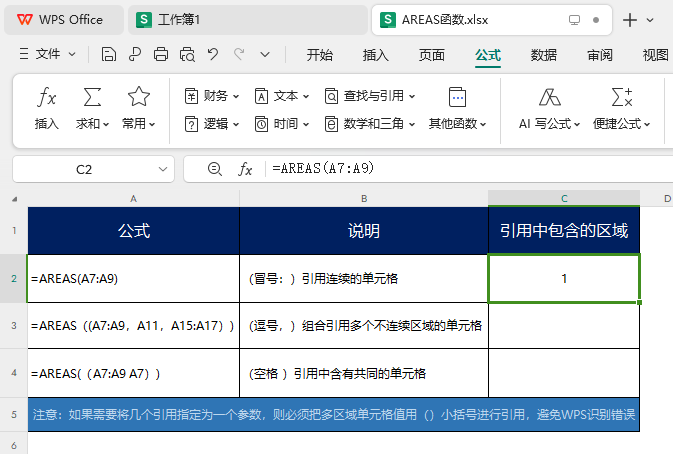Screen dimensions: 673x454
Task: Click the select-all corner triangle
Action: pos(15,199)
